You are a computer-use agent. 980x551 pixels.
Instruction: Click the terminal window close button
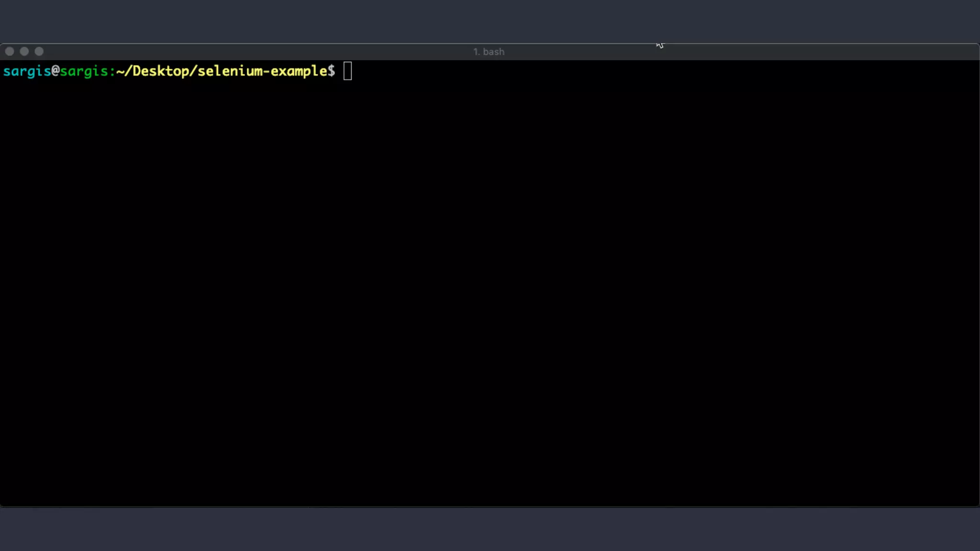10,51
